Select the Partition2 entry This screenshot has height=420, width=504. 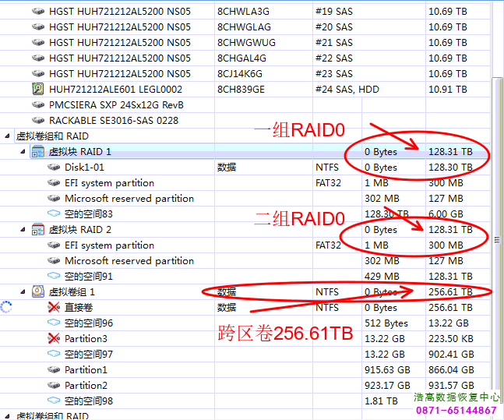[x=86, y=386]
